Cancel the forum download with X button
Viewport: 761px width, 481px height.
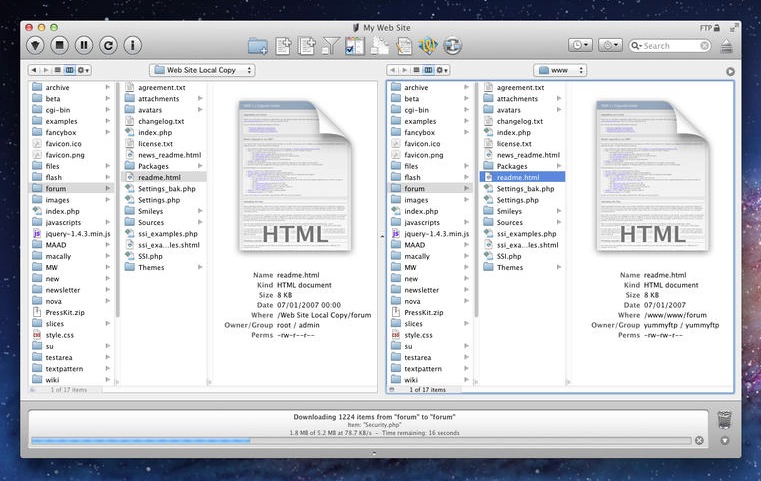(699, 440)
